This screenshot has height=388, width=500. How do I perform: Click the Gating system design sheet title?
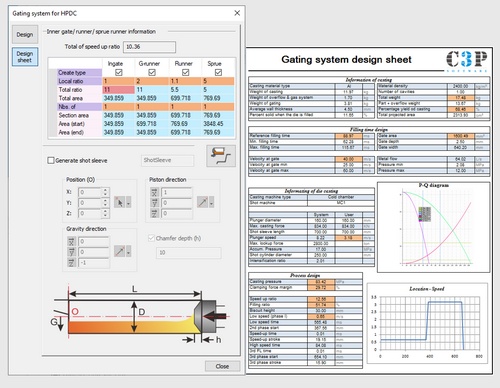click(346, 60)
